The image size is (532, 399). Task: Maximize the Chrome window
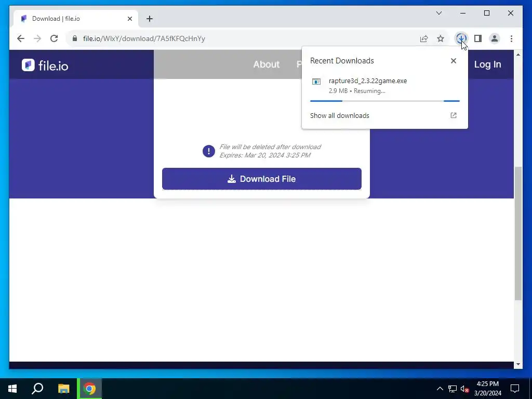[x=486, y=13]
